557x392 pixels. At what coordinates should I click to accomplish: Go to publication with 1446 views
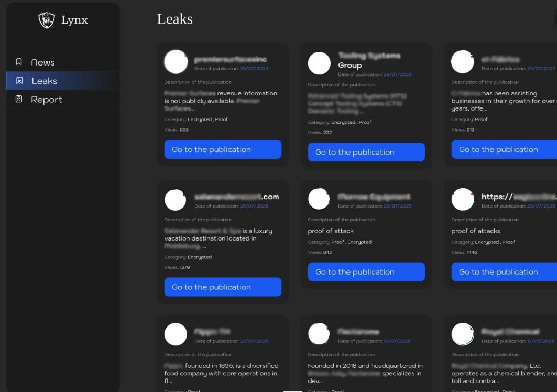click(504, 272)
